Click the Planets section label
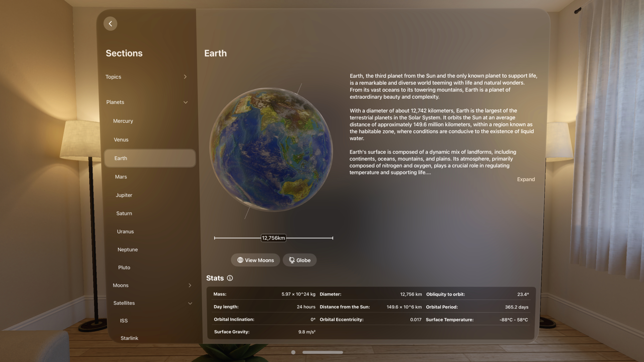 pos(115,102)
